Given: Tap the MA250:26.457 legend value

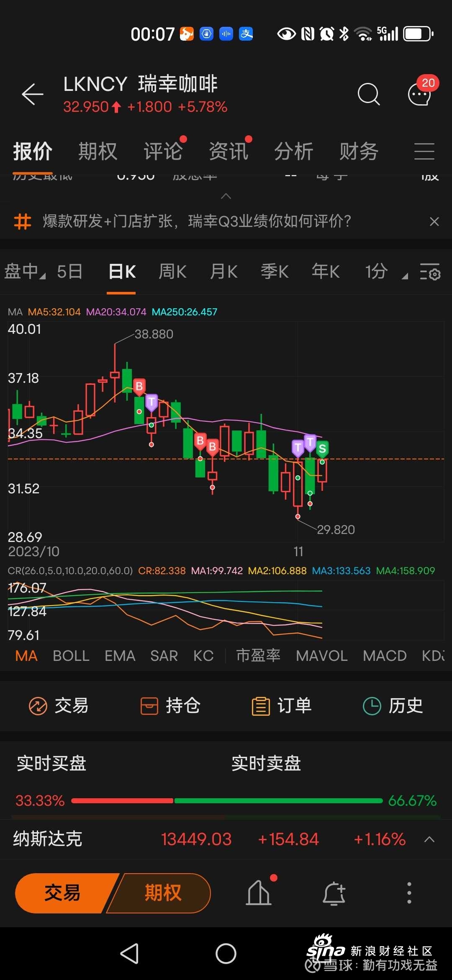Looking at the screenshot, I should [x=184, y=312].
